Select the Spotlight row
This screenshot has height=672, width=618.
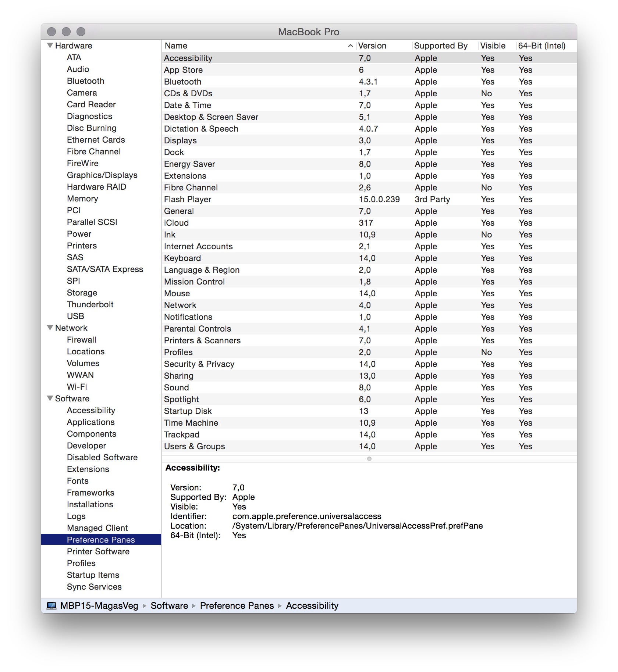click(369, 399)
